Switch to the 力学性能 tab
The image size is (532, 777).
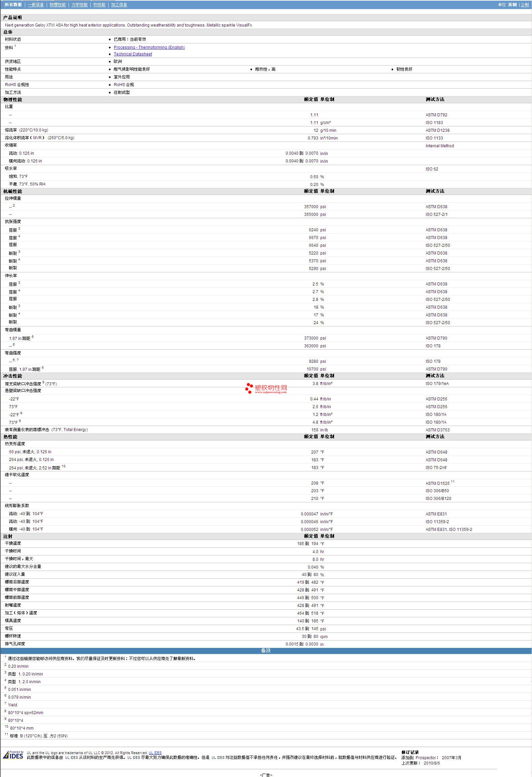79,5
